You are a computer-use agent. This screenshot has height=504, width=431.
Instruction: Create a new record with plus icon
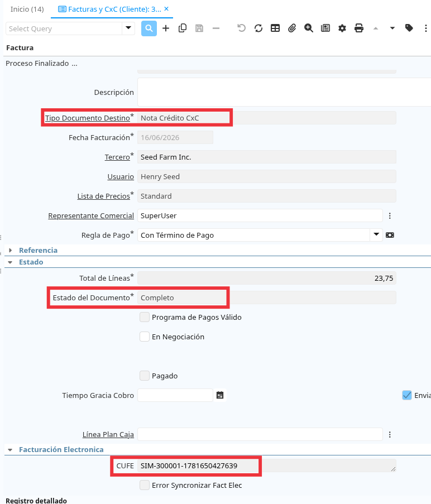pyautogui.click(x=166, y=28)
